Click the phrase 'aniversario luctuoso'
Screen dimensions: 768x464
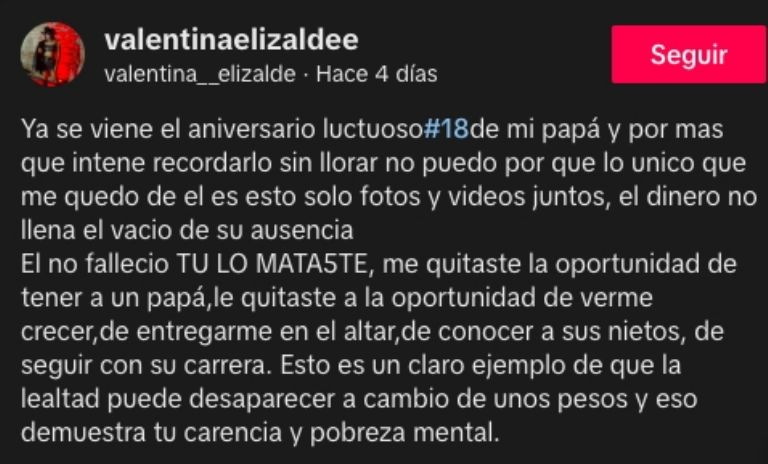305,129
